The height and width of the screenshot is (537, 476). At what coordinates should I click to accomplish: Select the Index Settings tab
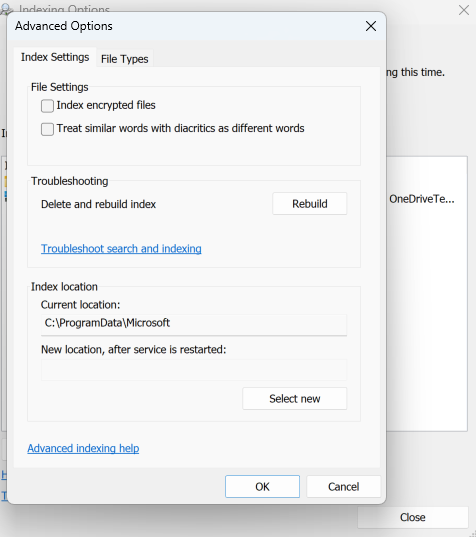coord(55,57)
